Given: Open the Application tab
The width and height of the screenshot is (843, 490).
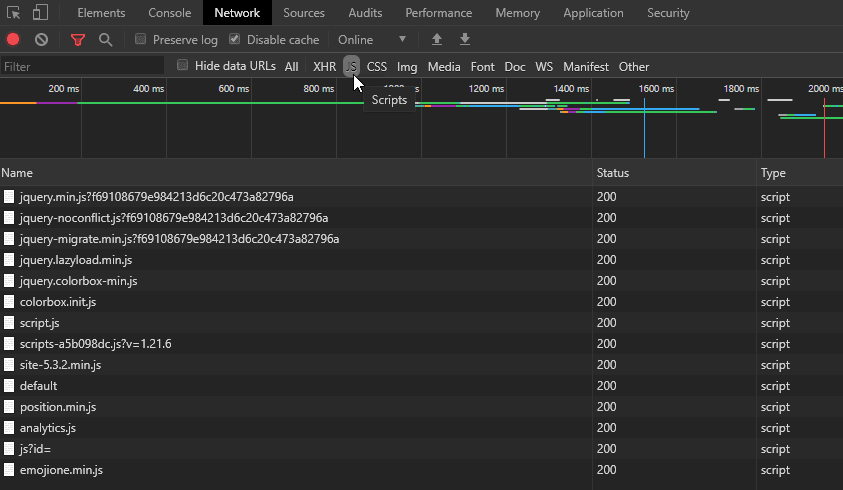Looking at the screenshot, I should (x=595, y=13).
